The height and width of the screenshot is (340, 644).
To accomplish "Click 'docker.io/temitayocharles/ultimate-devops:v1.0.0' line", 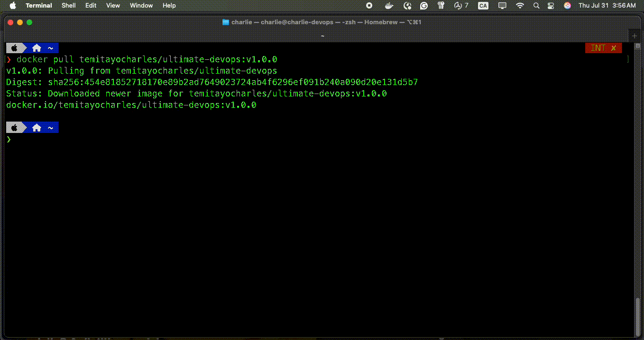I will point(131,105).
